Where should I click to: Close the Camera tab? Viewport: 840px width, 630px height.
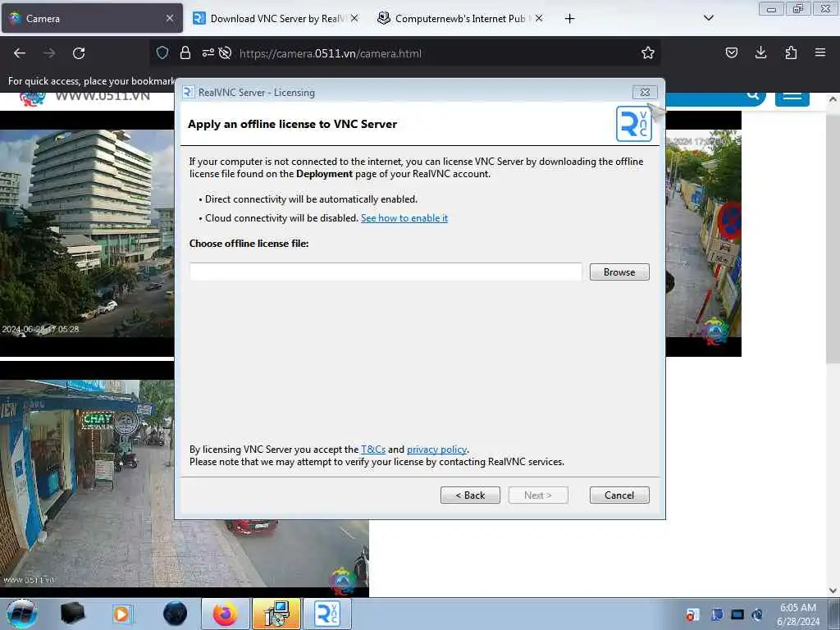coord(169,18)
